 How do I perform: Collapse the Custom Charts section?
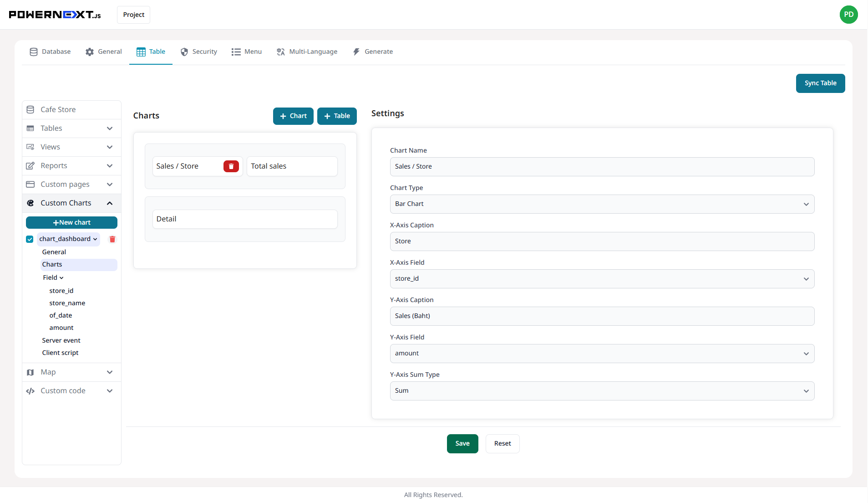tap(110, 203)
